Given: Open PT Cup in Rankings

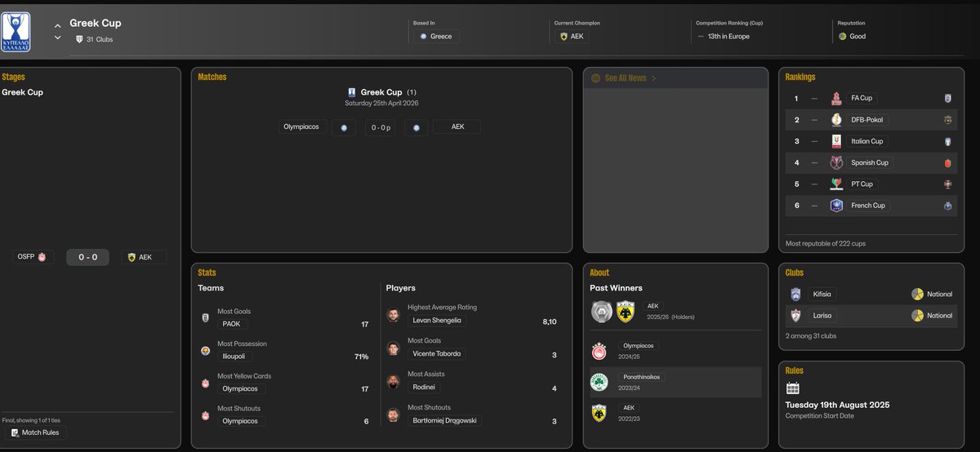Looking at the screenshot, I should 862,184.
